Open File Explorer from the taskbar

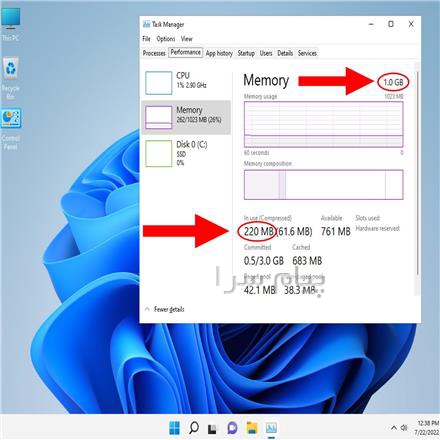point(252,428)
